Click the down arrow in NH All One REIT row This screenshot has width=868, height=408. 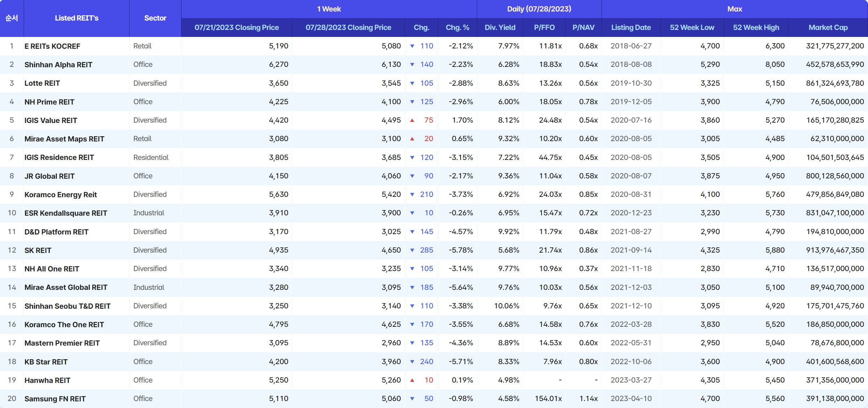[412, 269]
